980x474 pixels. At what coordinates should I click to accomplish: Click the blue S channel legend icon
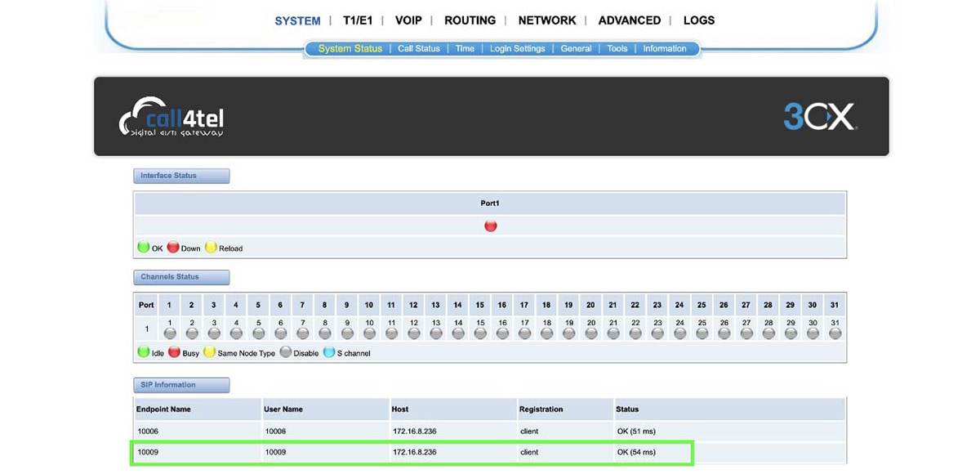coord(328,352)
